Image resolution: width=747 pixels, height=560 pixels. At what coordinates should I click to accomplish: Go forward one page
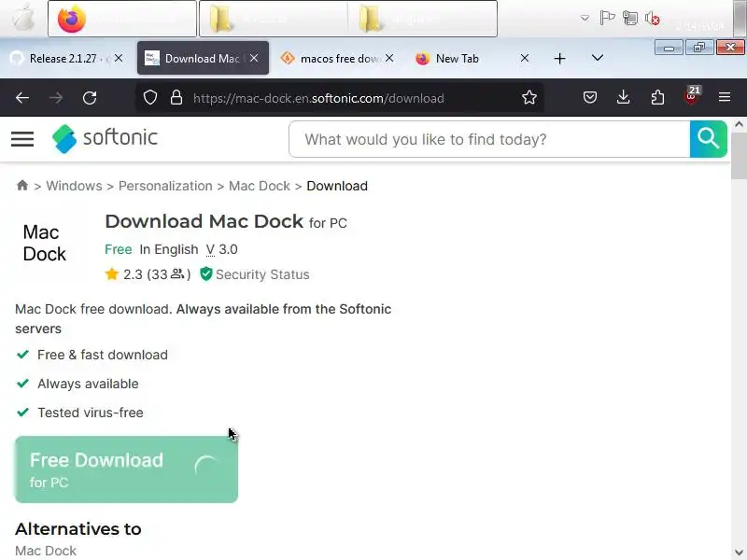(x=56, y=98)
